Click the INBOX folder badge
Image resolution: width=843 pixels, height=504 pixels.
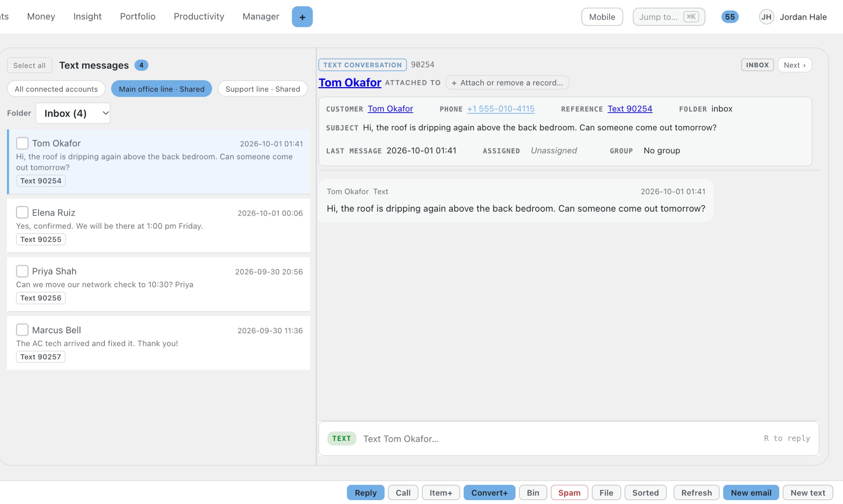(757, 65)
